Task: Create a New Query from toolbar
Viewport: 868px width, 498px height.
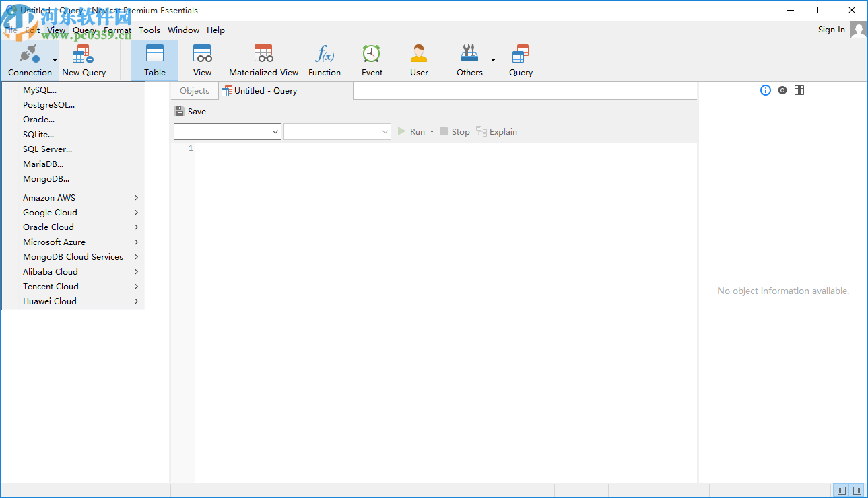Action: pyautogui.click(x=84, y=61)
